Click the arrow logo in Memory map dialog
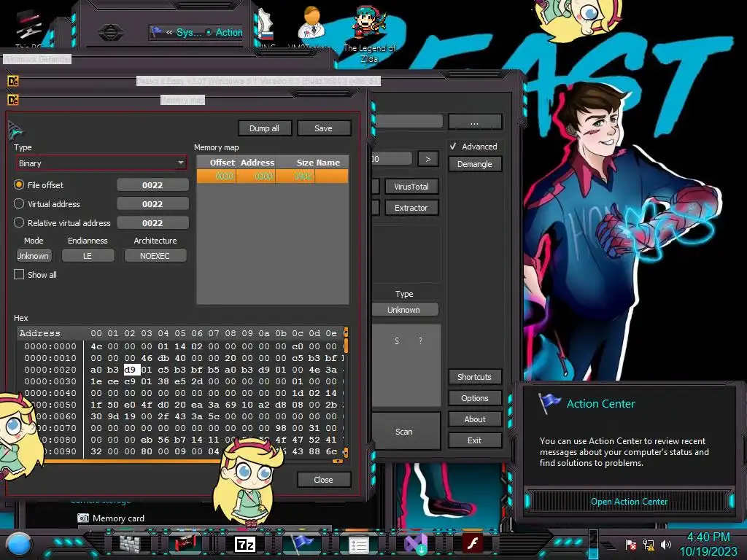The image size is (747, 560). [15, 130]
